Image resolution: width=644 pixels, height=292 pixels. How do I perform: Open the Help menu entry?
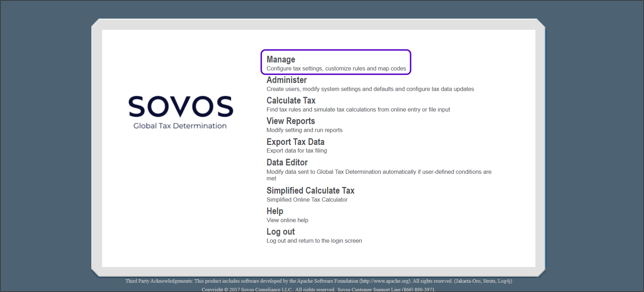click(275, 211)
